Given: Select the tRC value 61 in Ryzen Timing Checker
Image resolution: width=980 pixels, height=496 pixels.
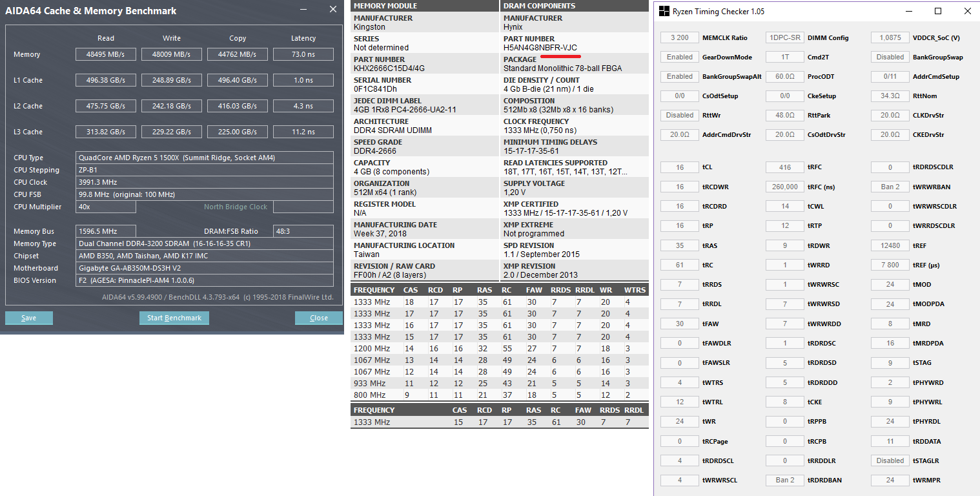Looking at the screenshot, I should tap(680, 265).
